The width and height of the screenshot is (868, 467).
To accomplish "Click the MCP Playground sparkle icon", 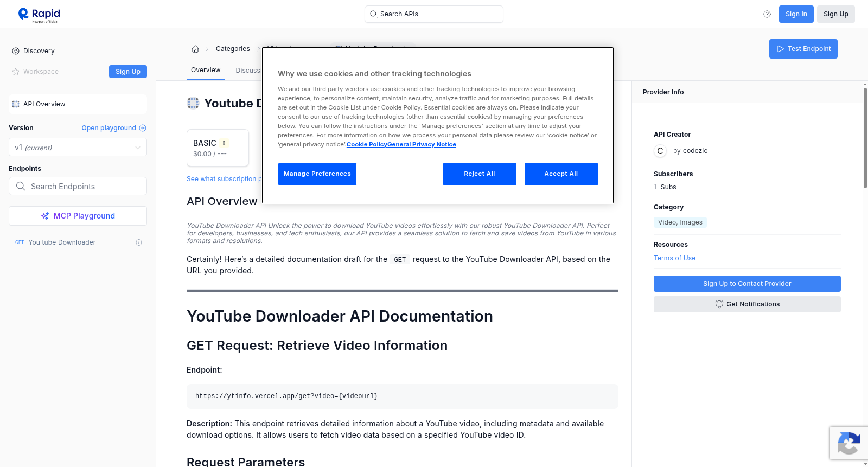I will (x=45, y=216).
